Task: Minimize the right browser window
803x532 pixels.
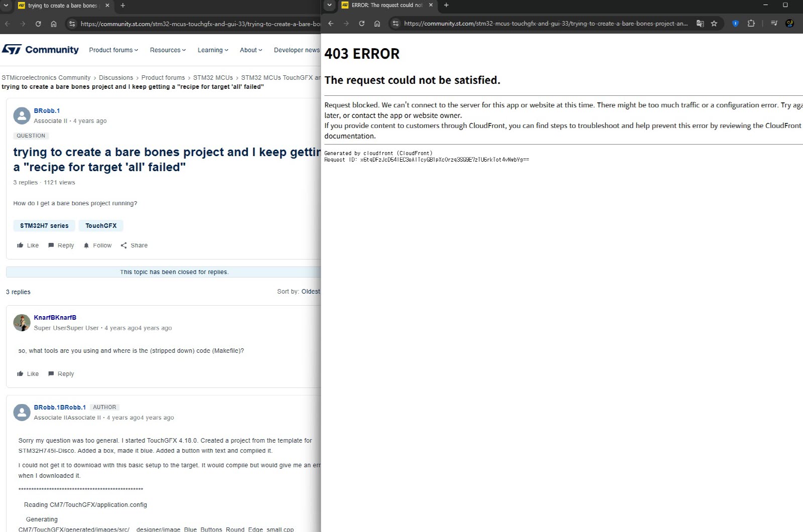Action: tap(765, 5)
